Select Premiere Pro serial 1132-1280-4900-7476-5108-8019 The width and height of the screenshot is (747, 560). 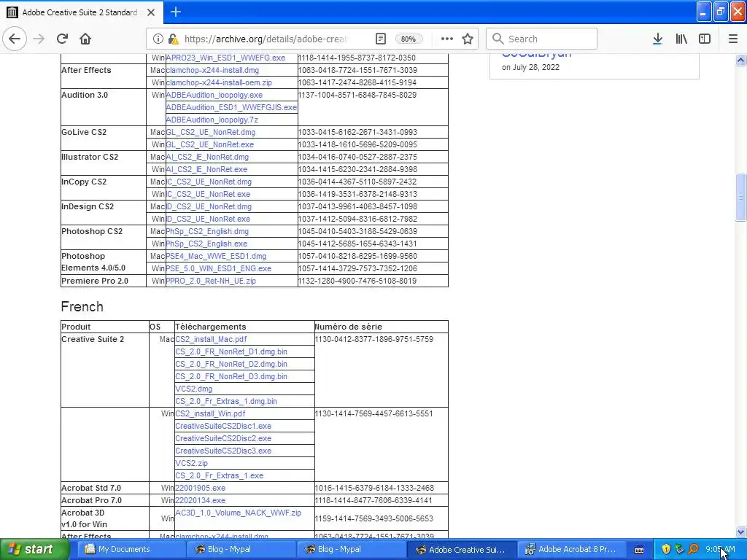[x=357, y=281]
